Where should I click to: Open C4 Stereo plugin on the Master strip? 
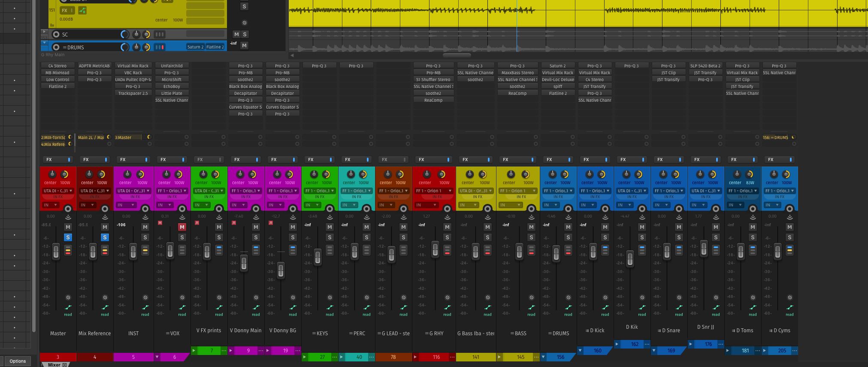[x=57, y=66]
